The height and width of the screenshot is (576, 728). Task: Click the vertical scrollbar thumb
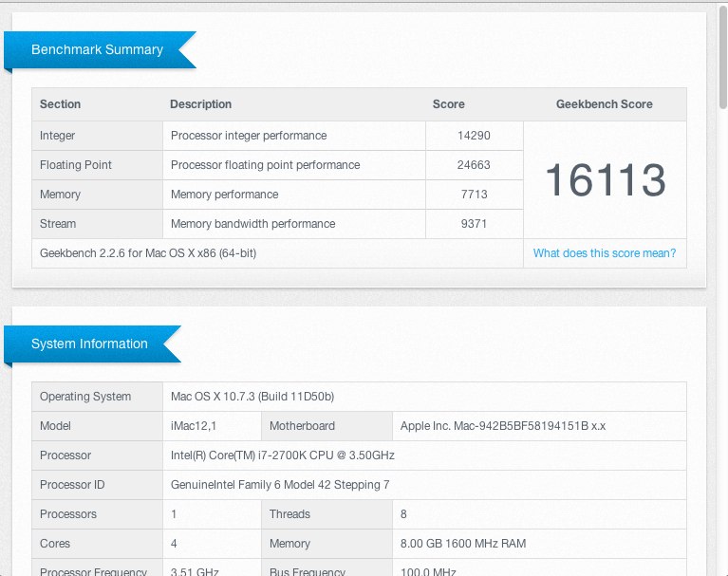(723, 58)
